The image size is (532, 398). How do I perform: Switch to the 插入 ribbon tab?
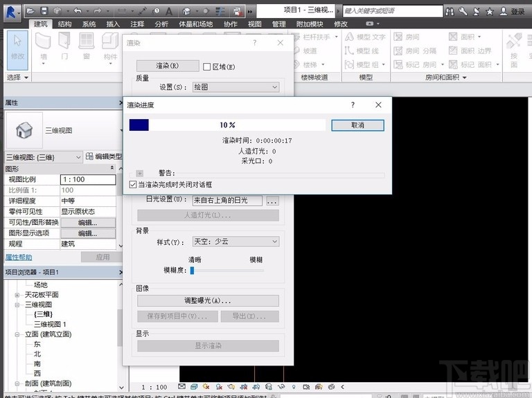(113, 24)
